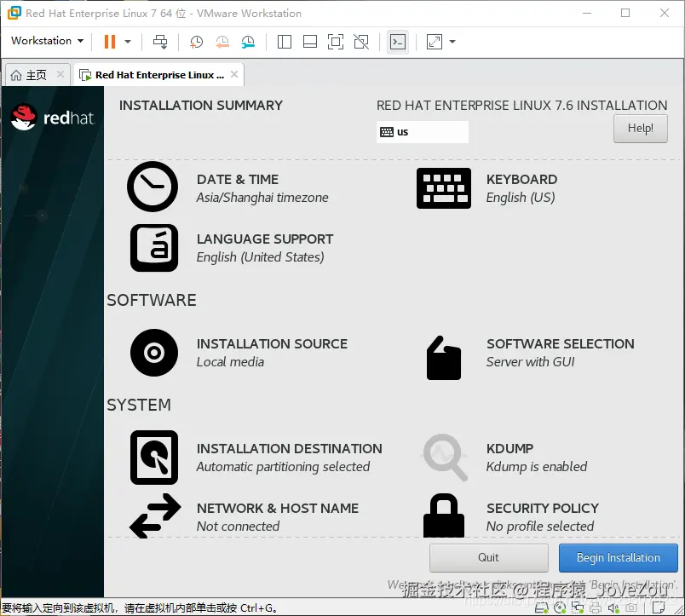Screen dimensions: 685x616
Task: Click the Red Hat logo
Action: tap(53, 117)
